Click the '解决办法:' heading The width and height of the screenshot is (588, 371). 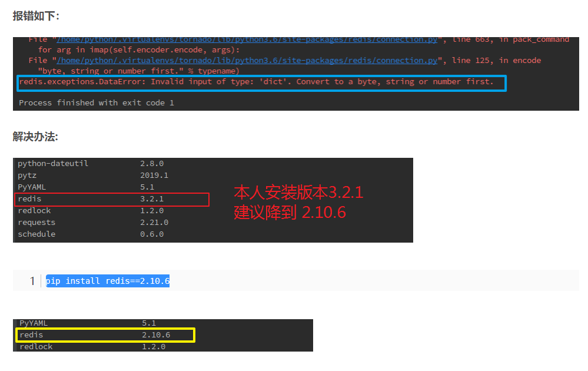point(35,137)
